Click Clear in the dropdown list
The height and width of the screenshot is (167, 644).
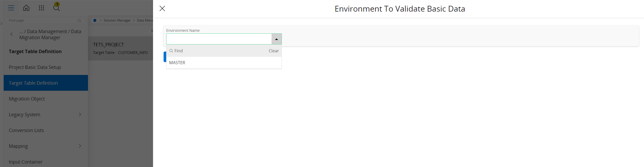(273, 51)
